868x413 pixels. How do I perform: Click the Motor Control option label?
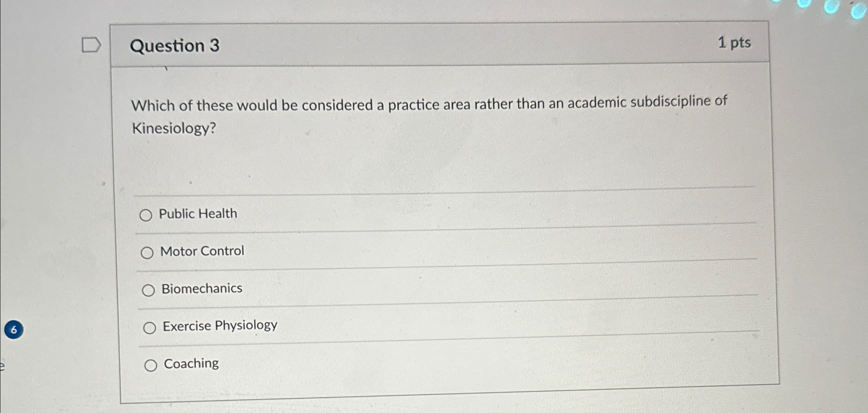pos(201,251)
